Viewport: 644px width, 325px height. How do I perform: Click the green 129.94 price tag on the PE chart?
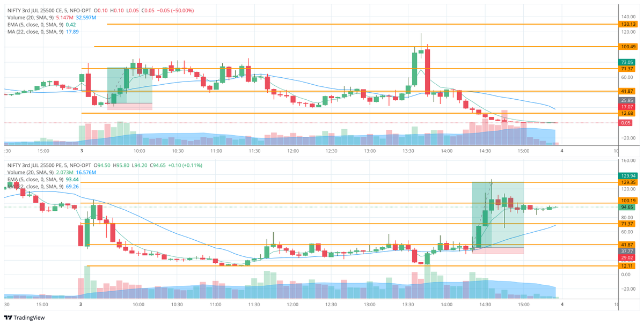627,176
